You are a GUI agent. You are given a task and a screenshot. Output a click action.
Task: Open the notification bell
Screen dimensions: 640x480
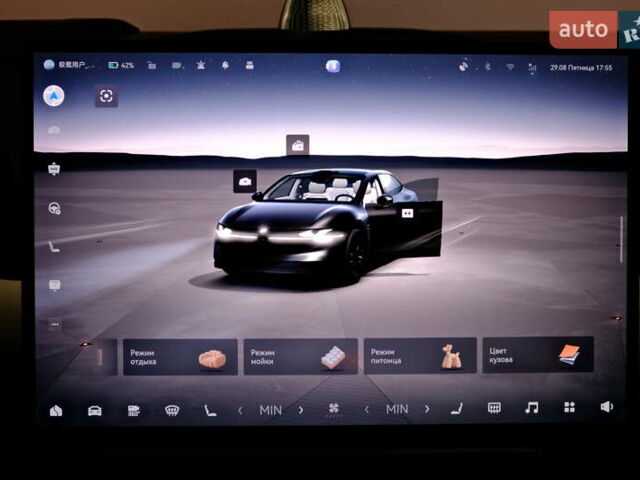pyautogui.click(x=225, y=65)
